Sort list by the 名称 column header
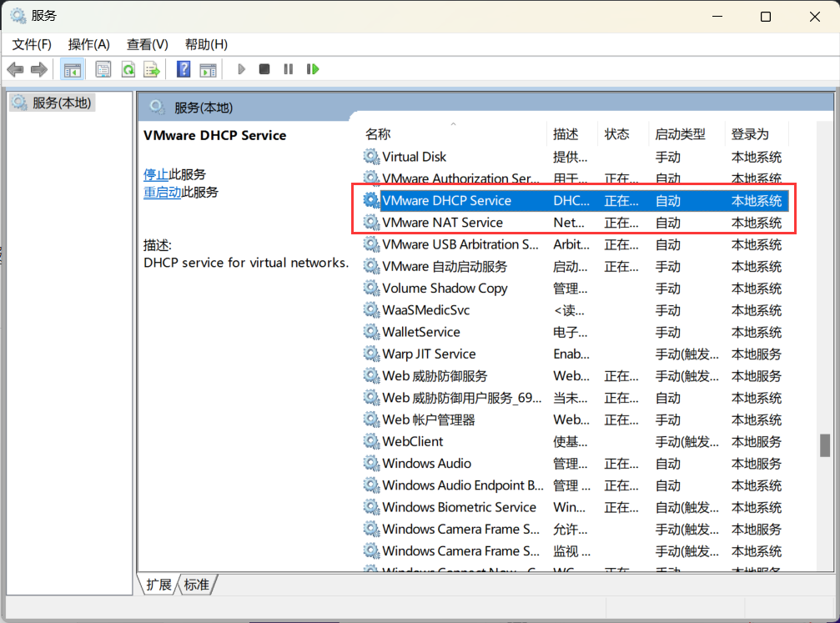Image resolution: width=840 pixels, height=623 pixels. click(378, 133)
